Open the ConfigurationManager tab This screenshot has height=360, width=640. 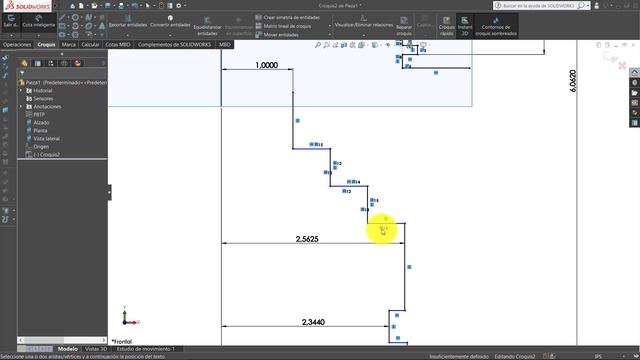tap(51, 63)
